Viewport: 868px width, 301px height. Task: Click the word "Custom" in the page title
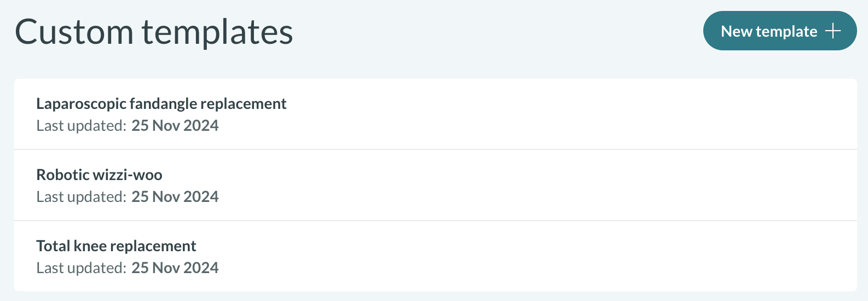pos(74,32)
